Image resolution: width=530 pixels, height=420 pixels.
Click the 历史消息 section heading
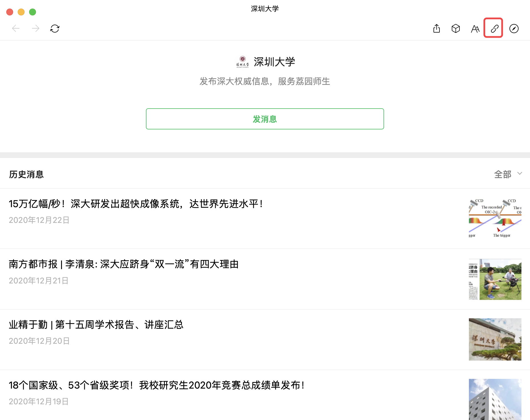(26, 174)
